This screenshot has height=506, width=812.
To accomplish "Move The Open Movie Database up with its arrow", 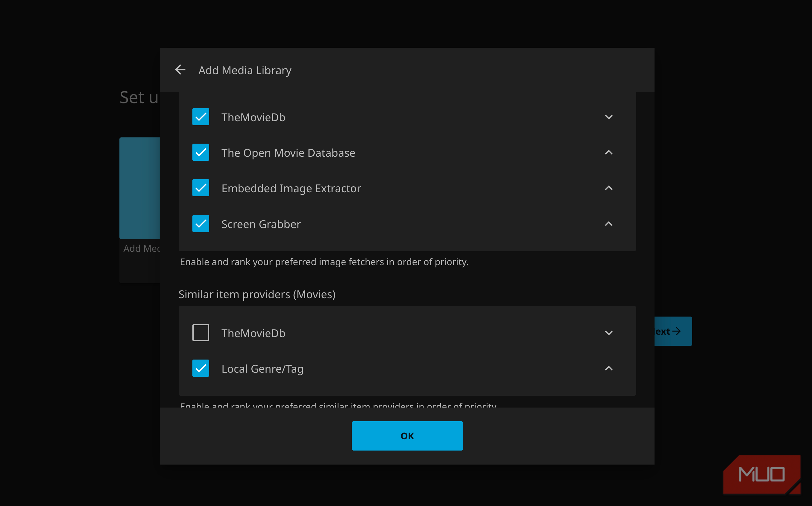I will click(x=608, y=152).
